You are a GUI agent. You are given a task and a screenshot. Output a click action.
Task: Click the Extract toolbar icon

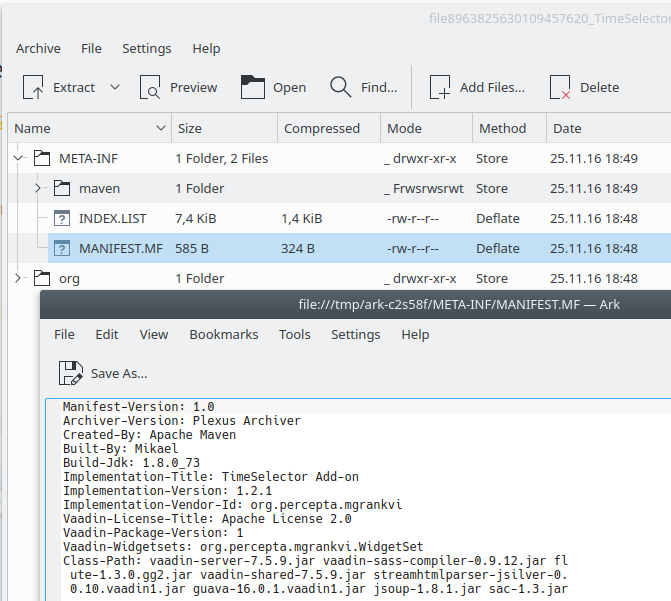click(x=33, y=87)
